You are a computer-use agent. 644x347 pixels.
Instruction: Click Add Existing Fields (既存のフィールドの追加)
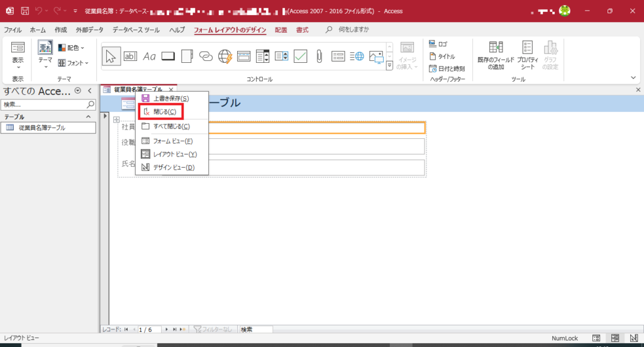pos(496,55)
